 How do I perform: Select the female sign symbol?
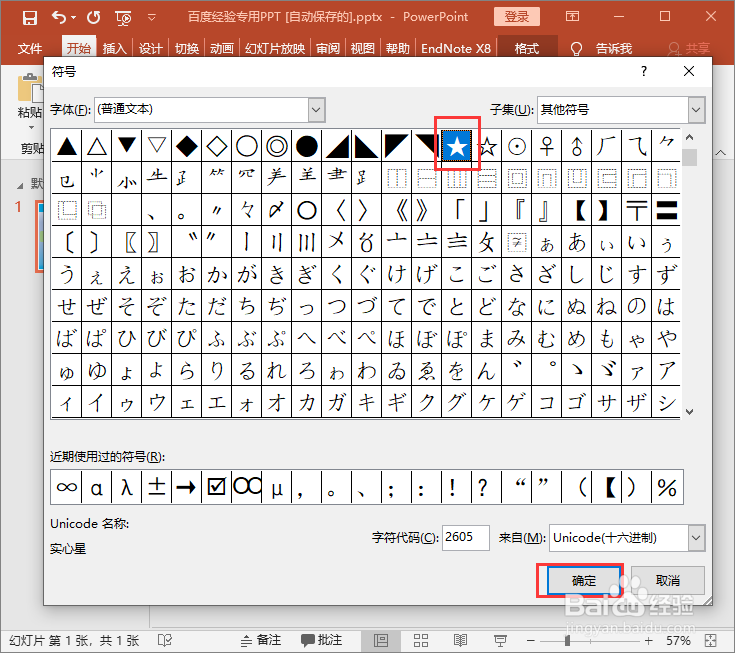[x=547, y=146]
